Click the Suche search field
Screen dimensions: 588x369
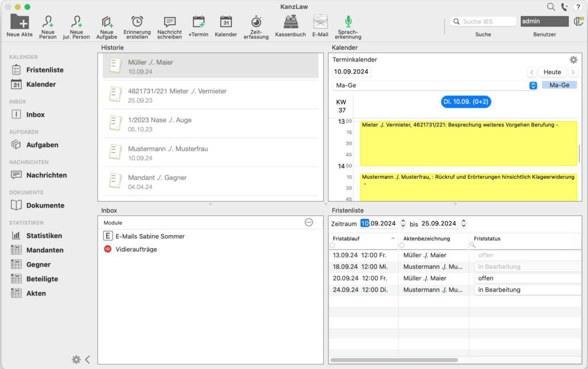pyautogui.click(x=483, y=21)
